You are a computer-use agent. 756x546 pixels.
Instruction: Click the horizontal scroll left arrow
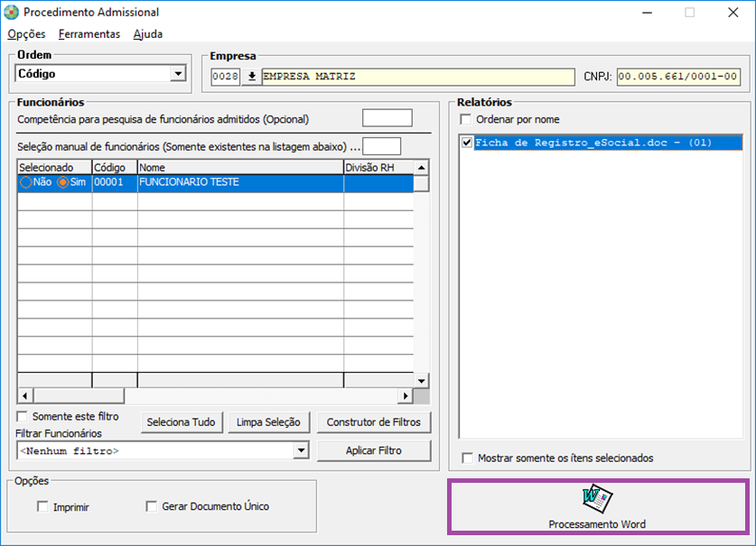click(x=25, y=396)
